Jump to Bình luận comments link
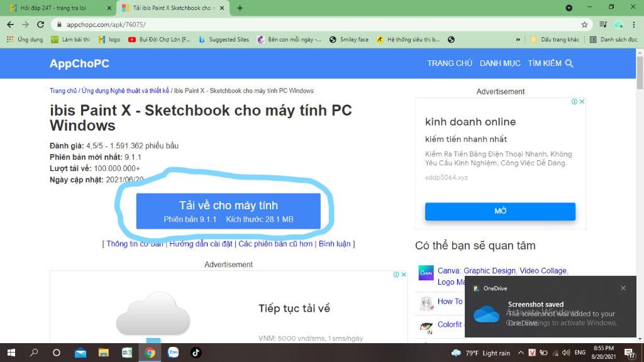 pos(335,244)
